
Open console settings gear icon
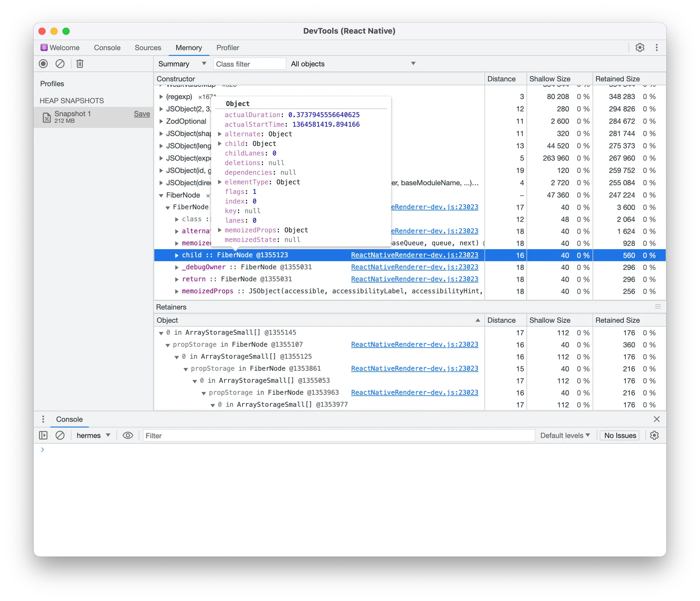tap(654, 435)
